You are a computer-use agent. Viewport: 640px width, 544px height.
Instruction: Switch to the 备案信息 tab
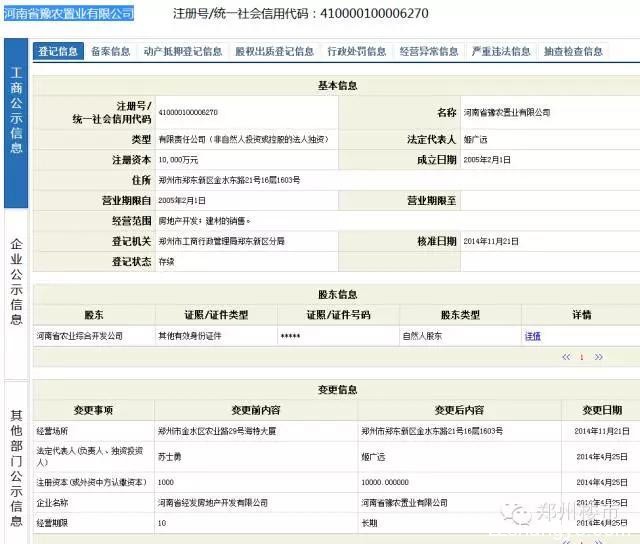(x=111, y=51)
